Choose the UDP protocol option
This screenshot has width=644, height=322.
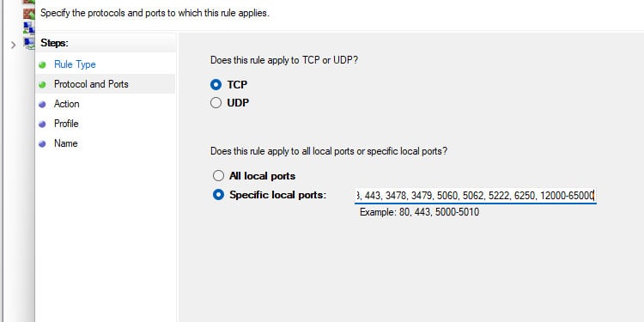coord(216,103)
